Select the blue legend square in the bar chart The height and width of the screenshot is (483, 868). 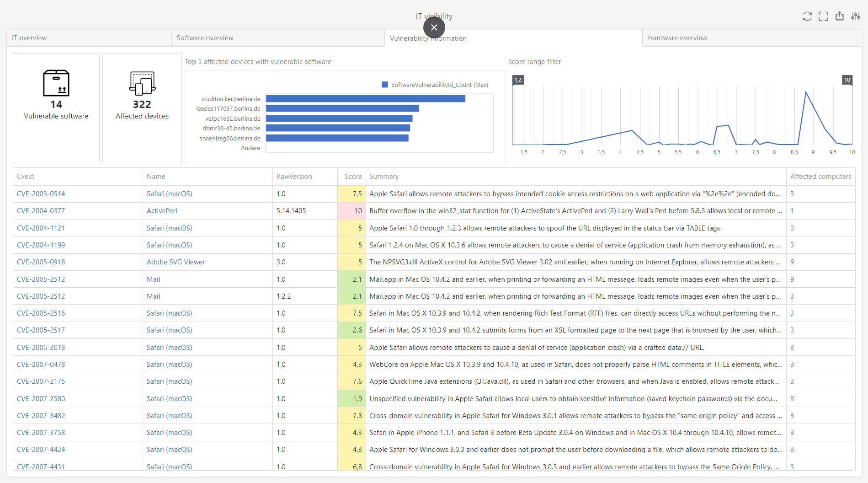(x=384, y=85)
